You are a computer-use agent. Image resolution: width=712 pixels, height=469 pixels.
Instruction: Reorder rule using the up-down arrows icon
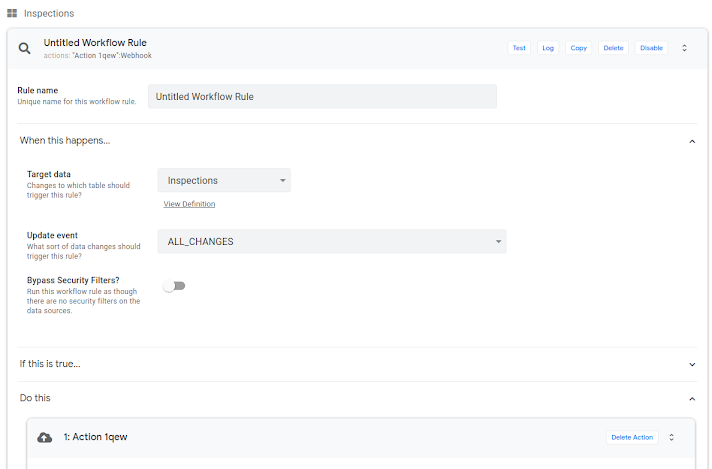coord(685,48)
